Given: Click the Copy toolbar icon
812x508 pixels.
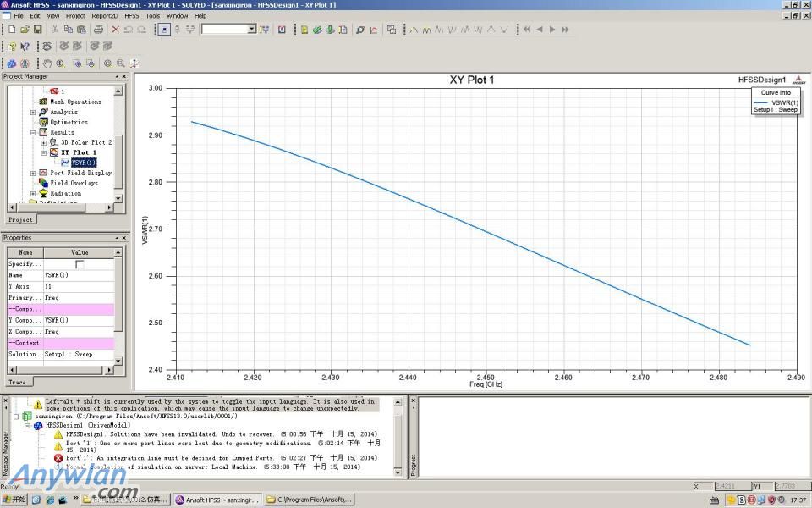Looking at the screenshot, I should tap(69, 30).
